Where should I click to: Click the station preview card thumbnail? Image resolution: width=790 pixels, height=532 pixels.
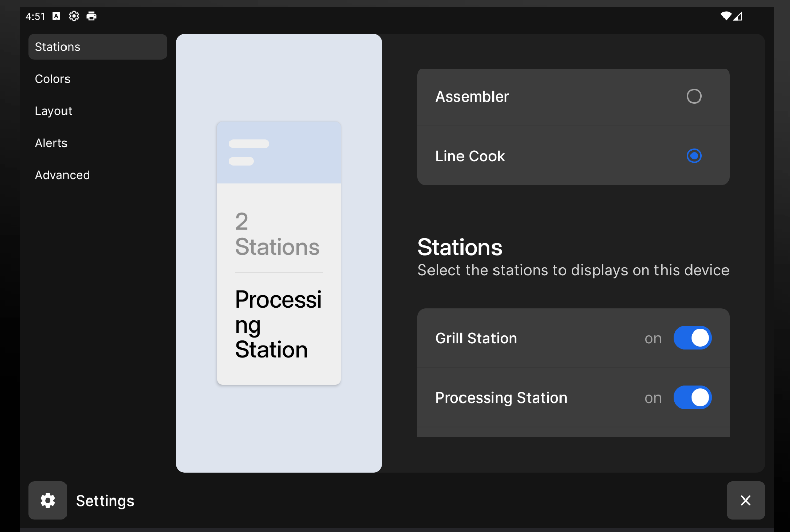pos(279,253)
